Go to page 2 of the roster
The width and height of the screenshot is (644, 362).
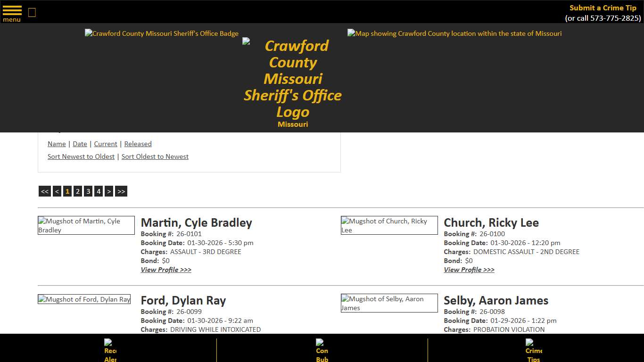click(77, 191)
